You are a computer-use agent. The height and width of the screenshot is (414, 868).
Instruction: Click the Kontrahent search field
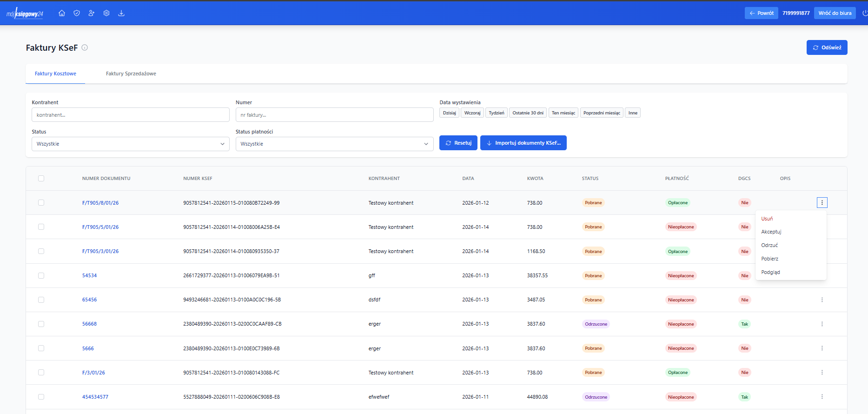130,115
